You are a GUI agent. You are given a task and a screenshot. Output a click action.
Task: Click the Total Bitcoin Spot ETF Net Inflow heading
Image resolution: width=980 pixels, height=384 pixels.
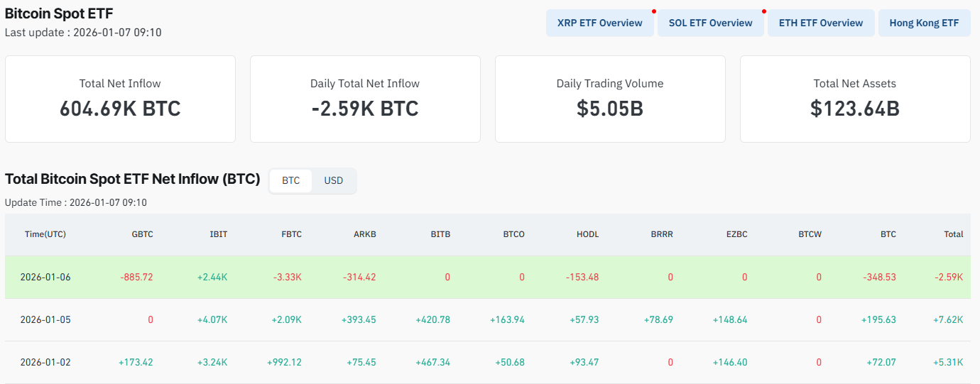click(133, 179)
